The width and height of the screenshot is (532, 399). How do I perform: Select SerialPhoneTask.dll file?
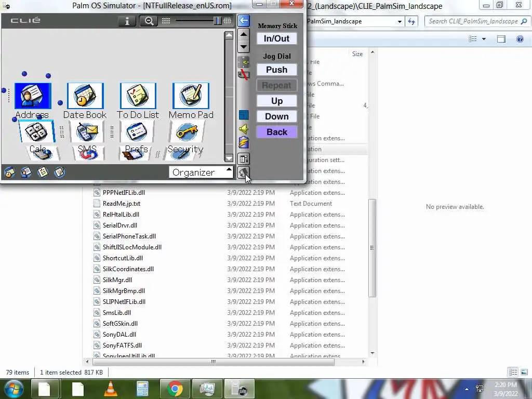click(x=129, y=236)
